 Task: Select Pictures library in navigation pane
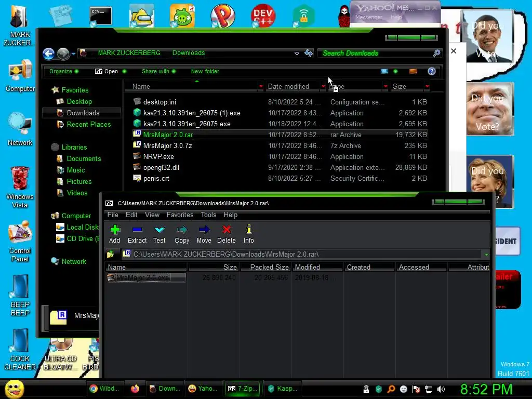coord(79,181)
